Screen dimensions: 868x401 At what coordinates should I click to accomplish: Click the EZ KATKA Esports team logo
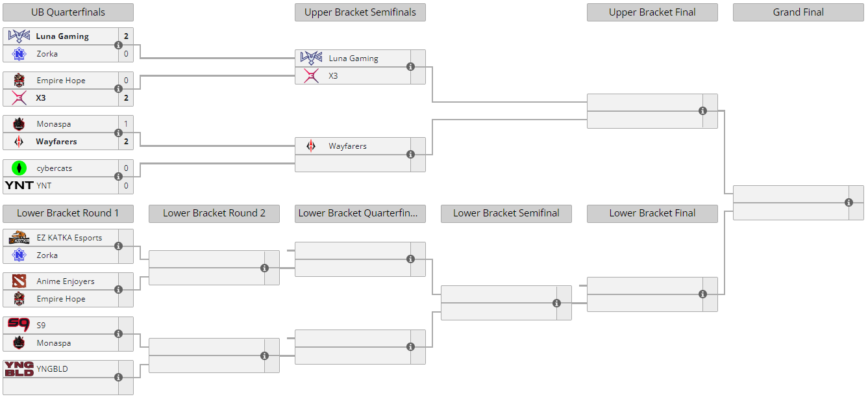19,238
